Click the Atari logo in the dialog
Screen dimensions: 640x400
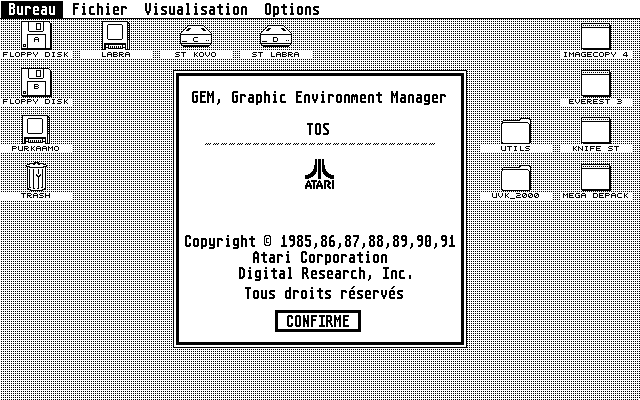tap(320, 173)
